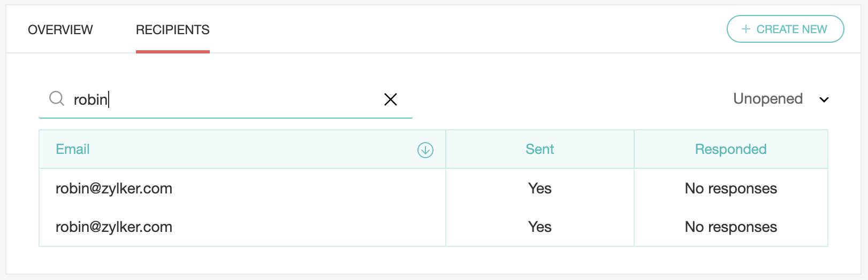Click the plus icon in Create New
Viewport: 868px width, 280px height.
click(746, 29)
